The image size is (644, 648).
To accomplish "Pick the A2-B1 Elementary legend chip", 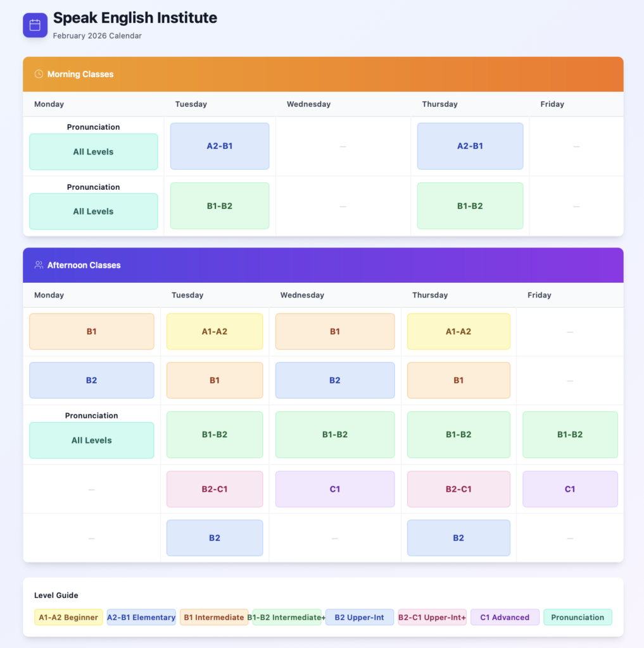I will click(x=141, y=617).
